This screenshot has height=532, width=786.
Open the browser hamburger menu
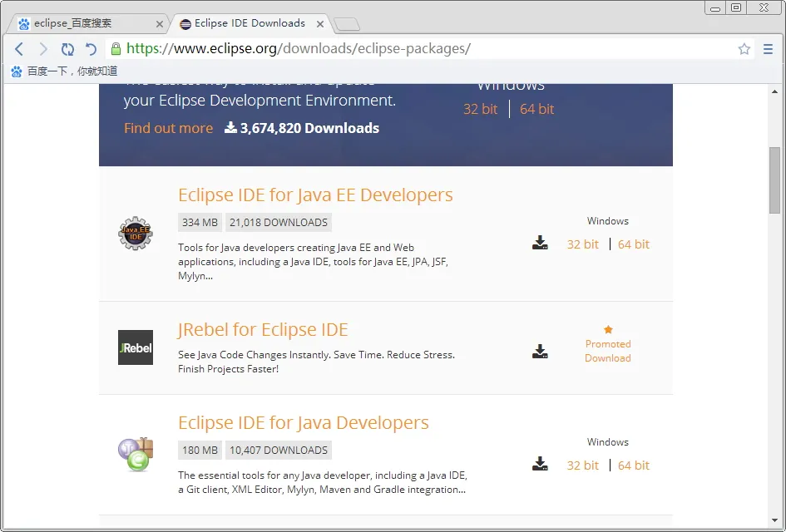click(769, 49)
